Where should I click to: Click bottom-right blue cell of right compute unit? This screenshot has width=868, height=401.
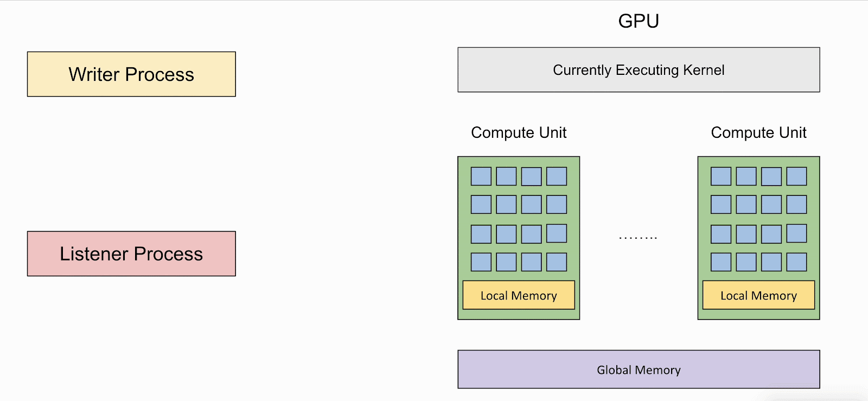click(x=796, y=262)
